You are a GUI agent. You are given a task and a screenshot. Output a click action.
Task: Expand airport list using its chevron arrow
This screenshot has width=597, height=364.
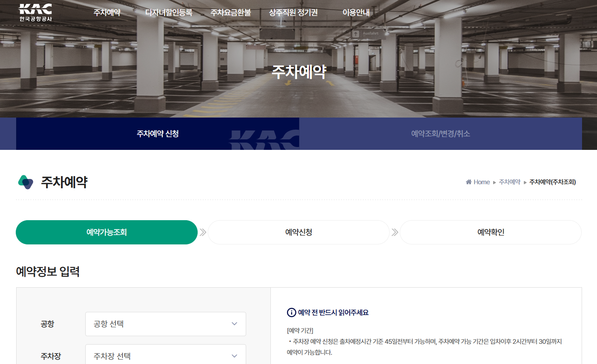[234, 324]
